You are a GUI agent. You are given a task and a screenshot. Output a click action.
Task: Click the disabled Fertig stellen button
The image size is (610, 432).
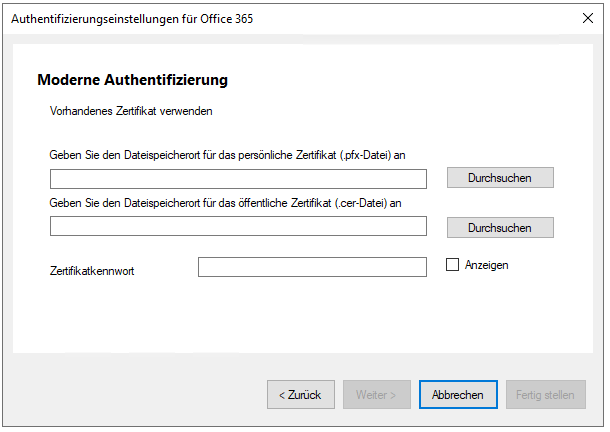point(545,395)
